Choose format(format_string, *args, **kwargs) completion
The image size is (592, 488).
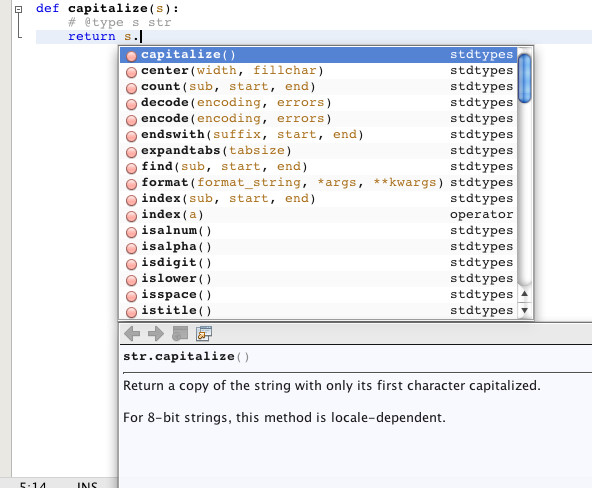click(x=318, y=183)
